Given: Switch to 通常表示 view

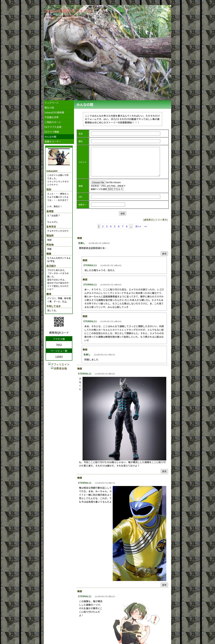Looking at the screenshot, I should tap(148, 220).
